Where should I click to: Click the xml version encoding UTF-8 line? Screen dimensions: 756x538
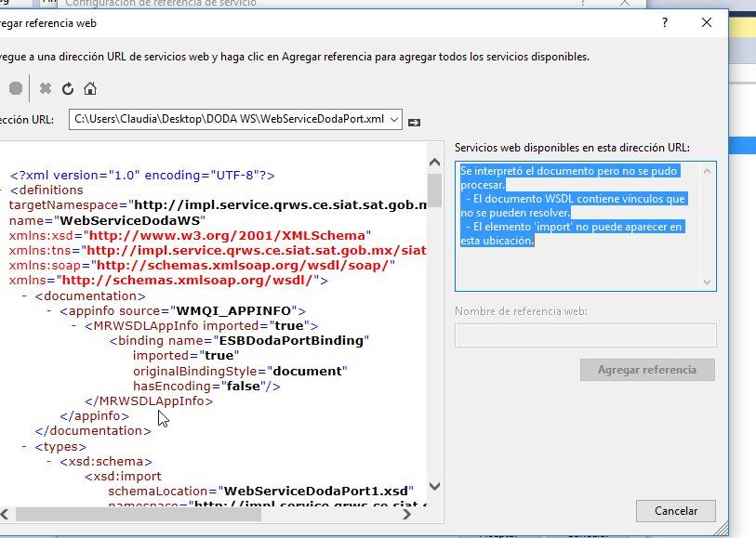pyautogui.click(x=142, y=176)
